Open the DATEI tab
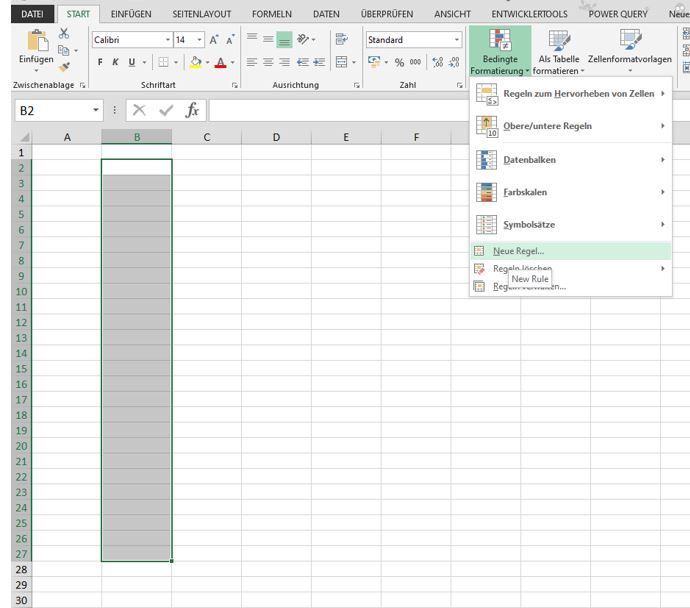The width and height of the screenshot is (690, 608). tap(33, 14)
